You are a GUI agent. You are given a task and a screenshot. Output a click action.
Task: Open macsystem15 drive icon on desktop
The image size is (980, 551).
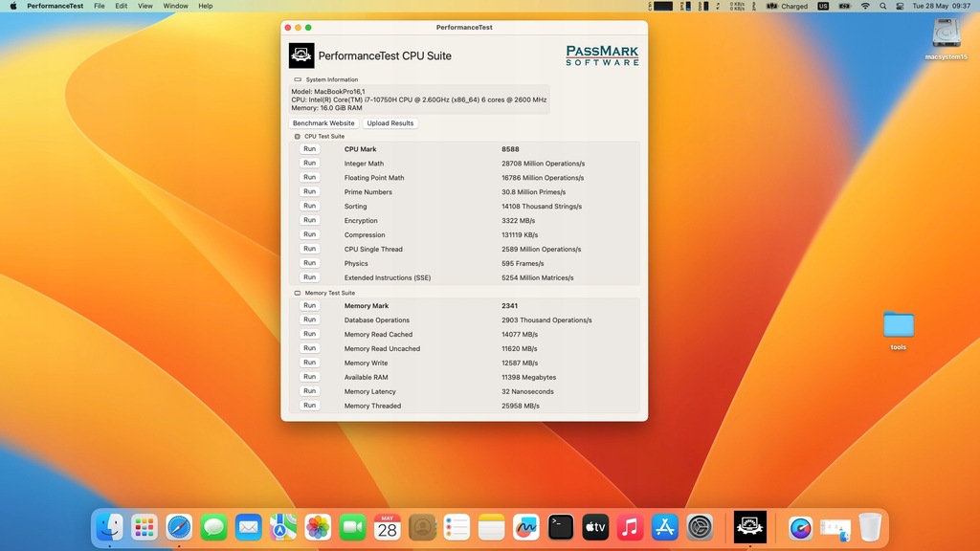pyautogui.click(x=946, y=33)
